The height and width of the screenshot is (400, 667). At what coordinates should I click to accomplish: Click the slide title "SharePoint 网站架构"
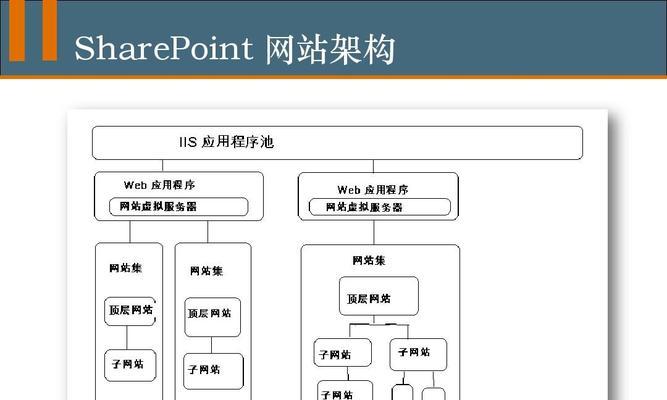(x=235, y=49)
